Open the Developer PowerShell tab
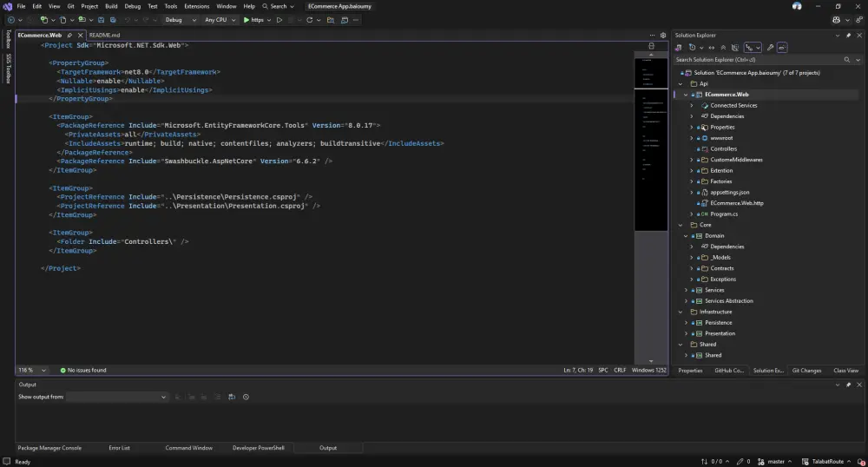 click(x=259, y=448)
